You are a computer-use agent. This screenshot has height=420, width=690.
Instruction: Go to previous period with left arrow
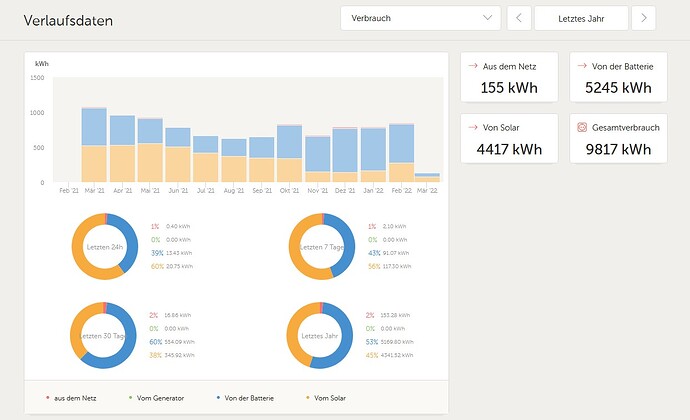pos(519,18)
